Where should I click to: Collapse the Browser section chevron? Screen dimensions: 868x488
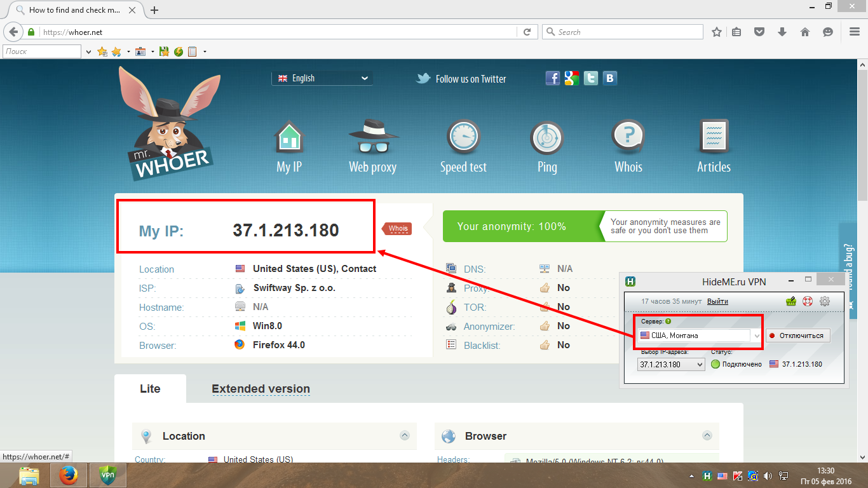707,435
